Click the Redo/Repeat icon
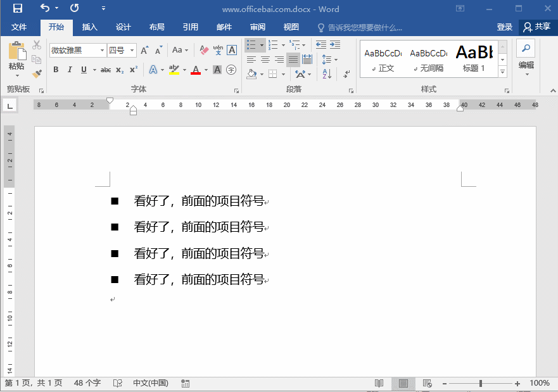 [x=74, y=8]
